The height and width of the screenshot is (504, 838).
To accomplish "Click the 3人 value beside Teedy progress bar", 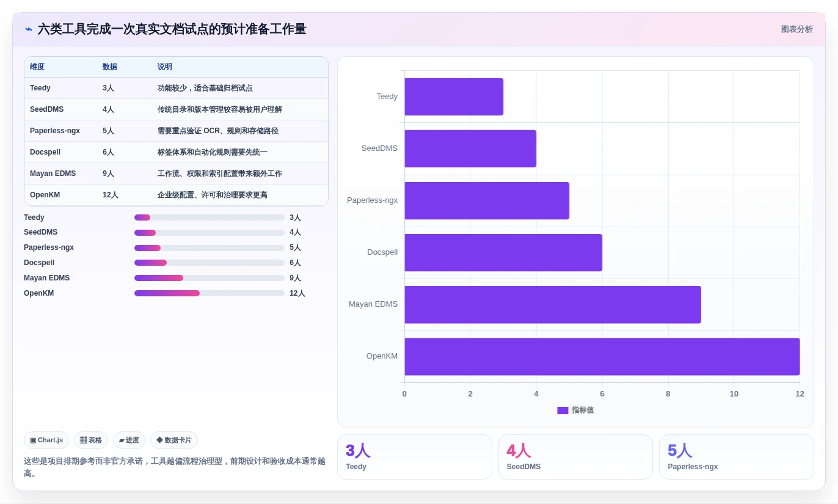I will pyautogui.click(x=296, y=217).
